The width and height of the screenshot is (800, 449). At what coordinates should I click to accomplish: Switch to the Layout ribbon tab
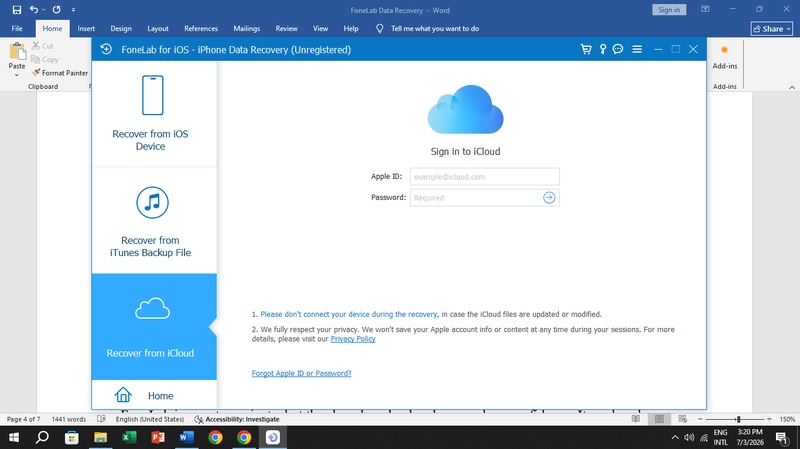(158, 29)
